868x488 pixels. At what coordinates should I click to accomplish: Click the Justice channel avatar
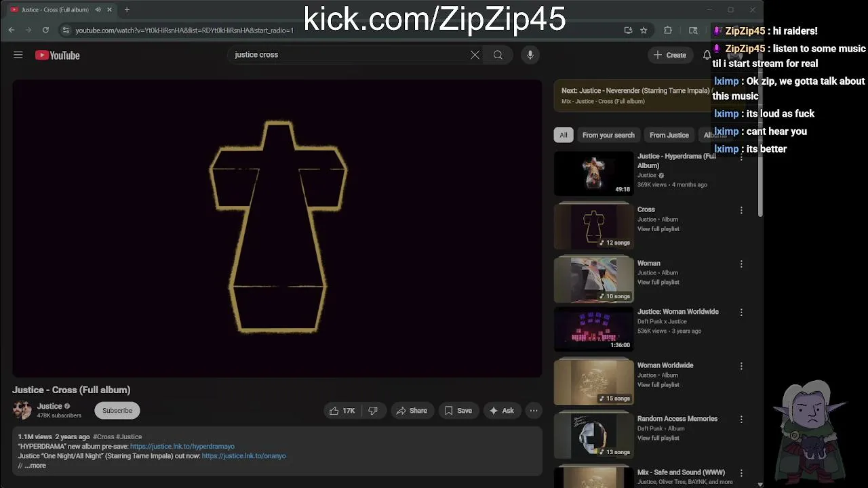click(22, 410)
